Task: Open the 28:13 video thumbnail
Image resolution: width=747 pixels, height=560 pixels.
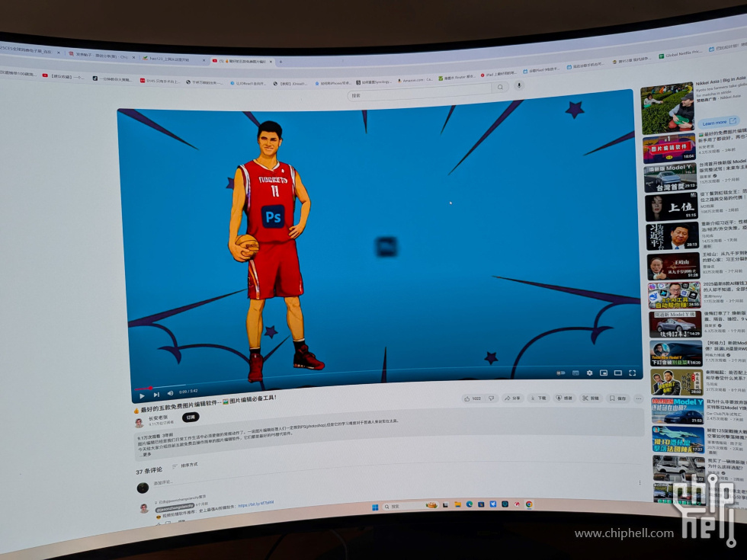Action: click(672, 237)
